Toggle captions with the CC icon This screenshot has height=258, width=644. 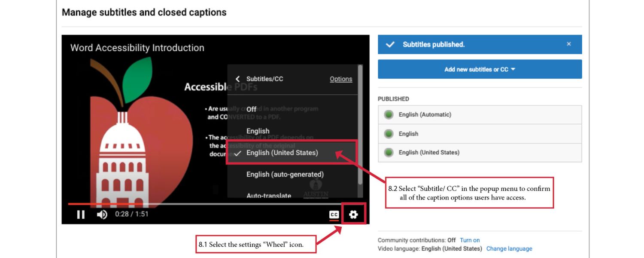coord(335,214)
